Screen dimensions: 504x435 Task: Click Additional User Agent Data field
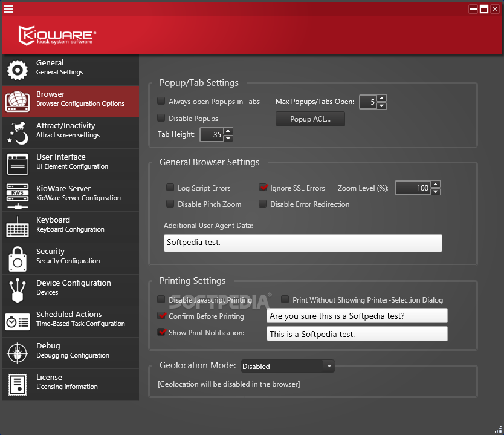pos(303,243)
